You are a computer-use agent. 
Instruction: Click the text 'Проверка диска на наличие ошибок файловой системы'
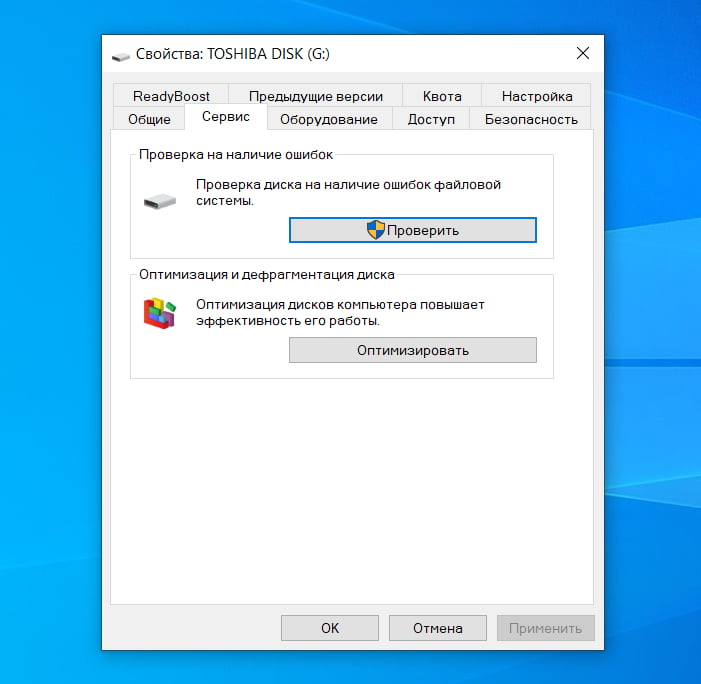pos(348,192)
